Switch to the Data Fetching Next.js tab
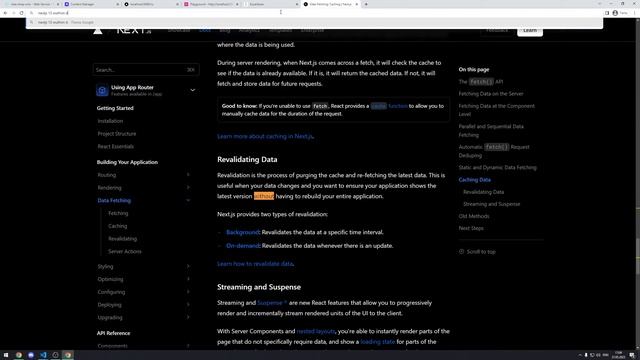640x360 pixels. pos(331,4)
